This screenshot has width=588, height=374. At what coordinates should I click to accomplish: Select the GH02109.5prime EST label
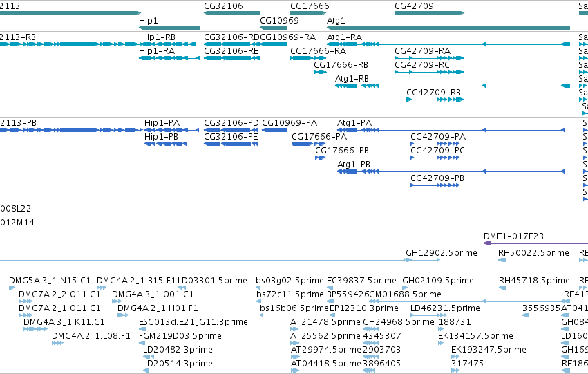coord(438,281)
